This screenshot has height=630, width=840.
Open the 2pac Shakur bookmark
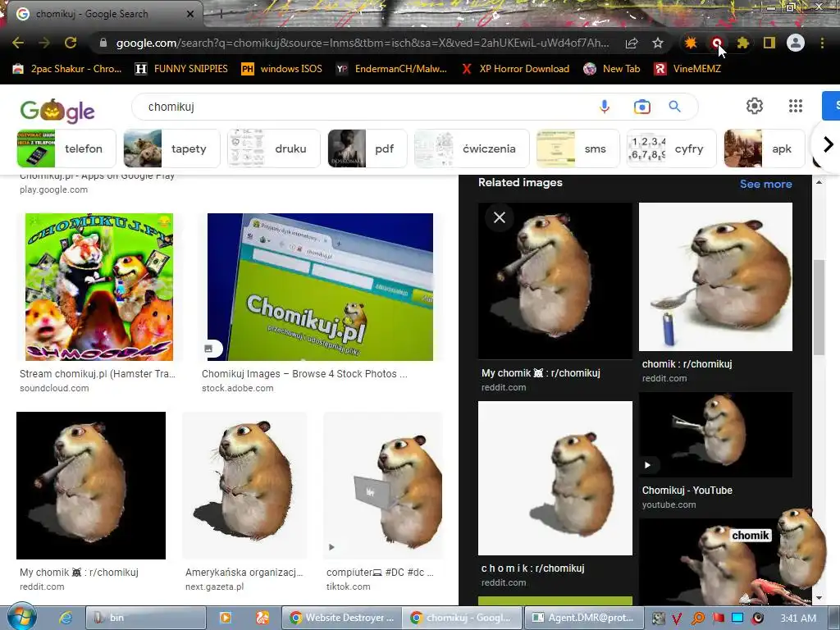tap(67, 69)
